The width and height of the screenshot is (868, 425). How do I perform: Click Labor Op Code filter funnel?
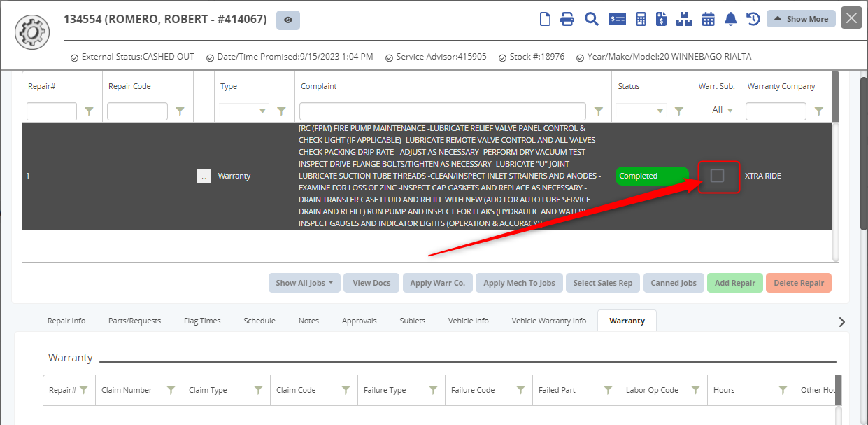click(695, 390)
